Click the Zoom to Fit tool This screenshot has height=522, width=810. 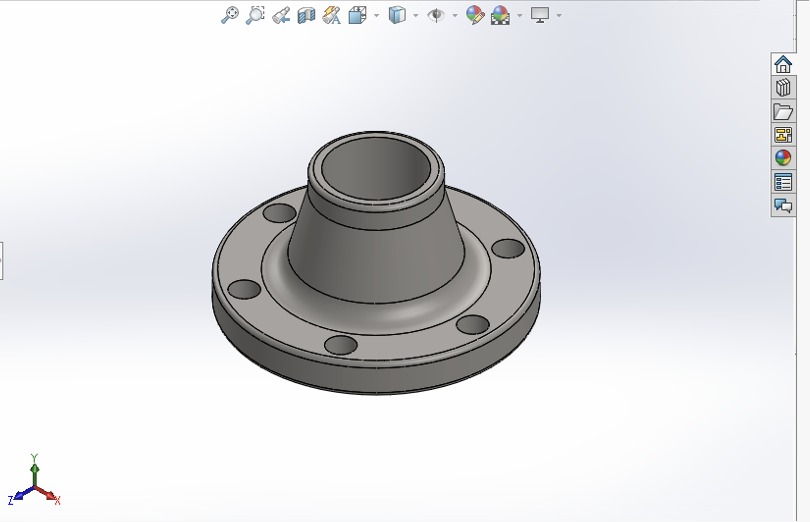(230, 15)
